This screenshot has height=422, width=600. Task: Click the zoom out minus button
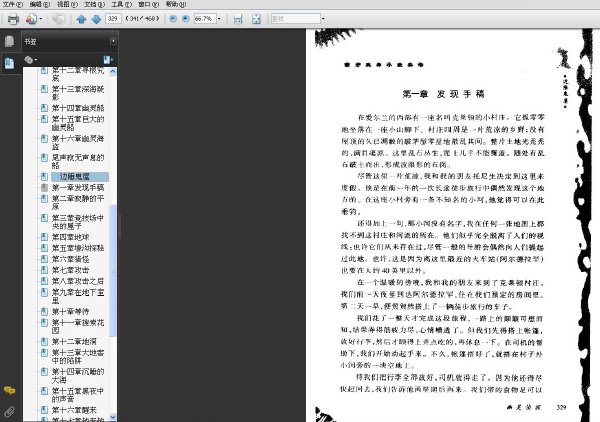coord(173,18)
